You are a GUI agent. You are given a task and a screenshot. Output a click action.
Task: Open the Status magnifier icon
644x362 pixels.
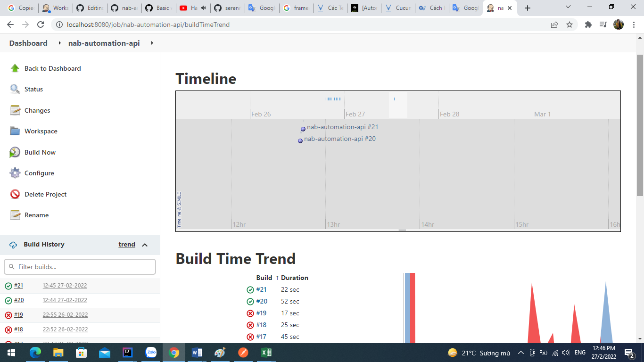pyautogui.click(x=15, y=89)
